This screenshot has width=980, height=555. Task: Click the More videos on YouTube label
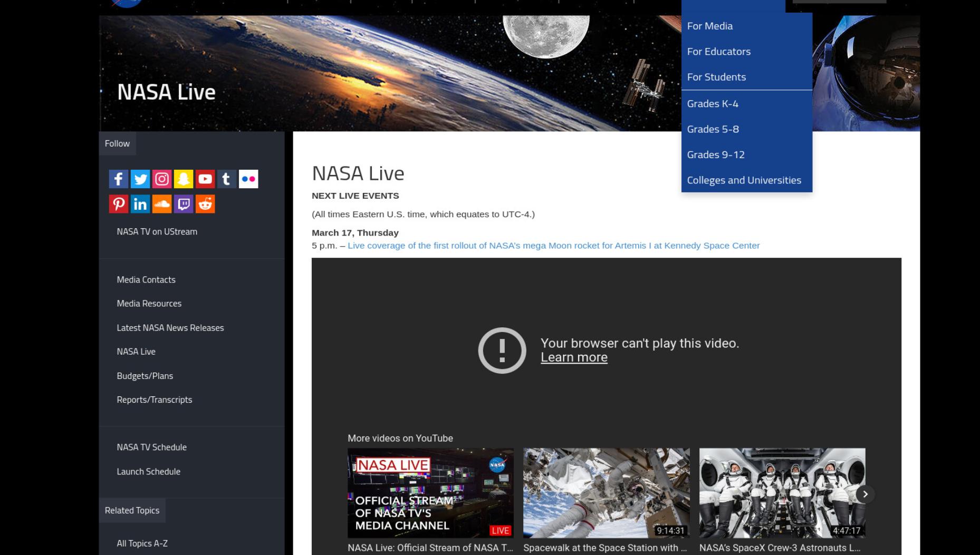pos(400,439)
